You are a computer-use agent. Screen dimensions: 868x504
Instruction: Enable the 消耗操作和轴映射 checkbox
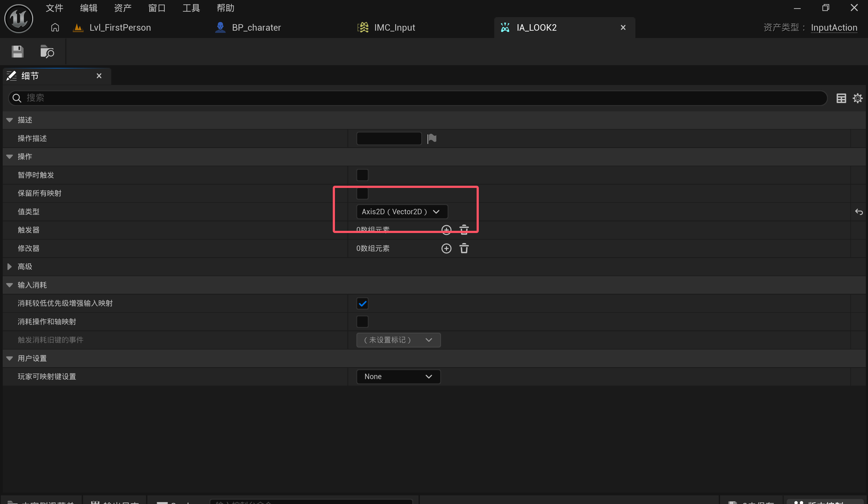pos(362,322)
